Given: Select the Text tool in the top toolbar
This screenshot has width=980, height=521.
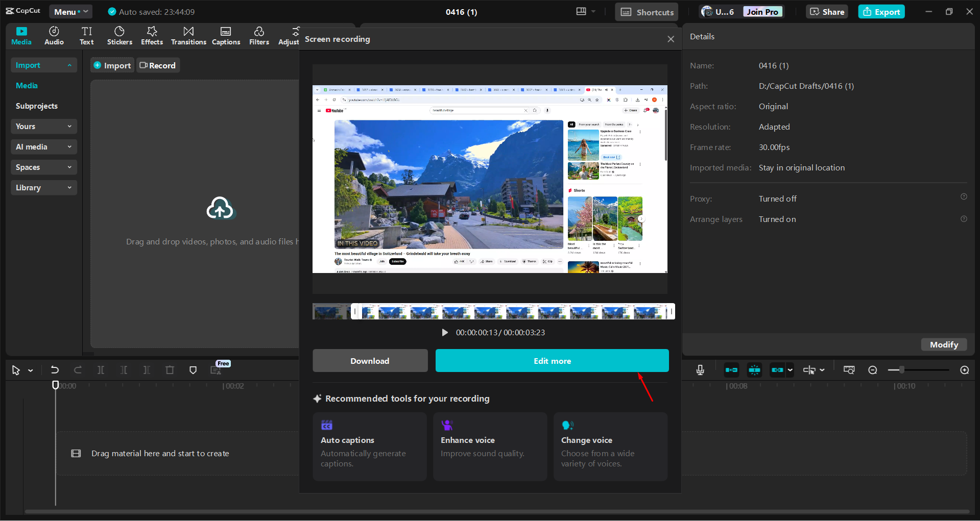Looking at the screenshot, I should click(x=86, y=35).
